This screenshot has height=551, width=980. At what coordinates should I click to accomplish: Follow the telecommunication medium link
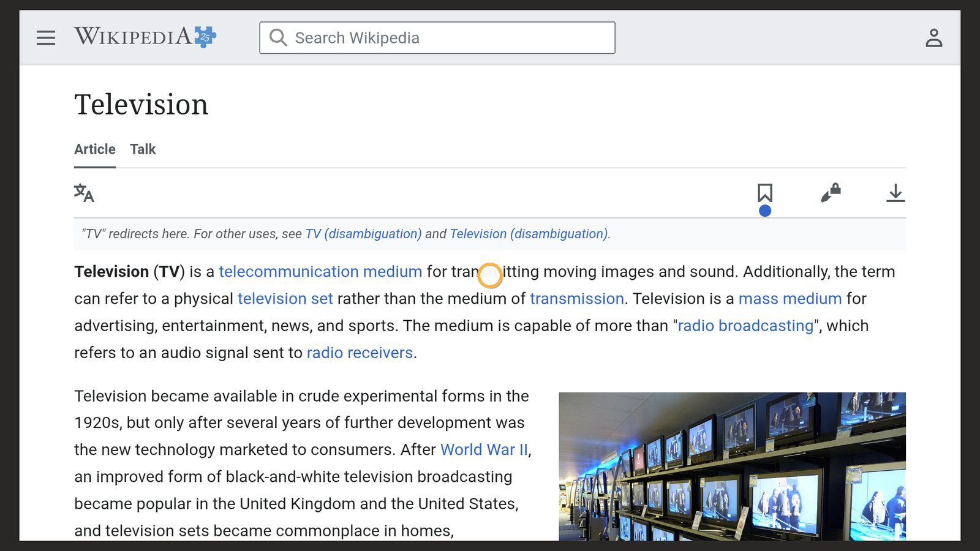click(x=320, y=272)
